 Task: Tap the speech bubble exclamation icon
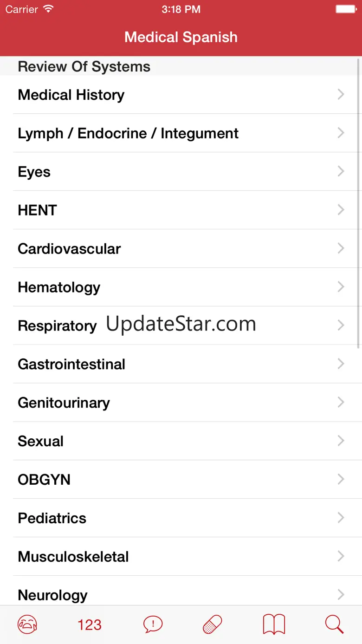coord(153,624)
